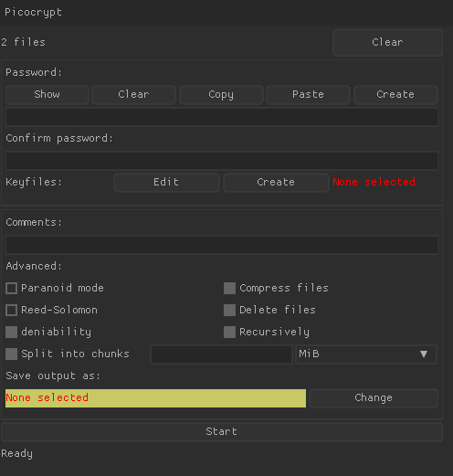The height and width of the screenshot is (476, 453).
Task: Clear the 2 selected files
Action: point(387,42)
